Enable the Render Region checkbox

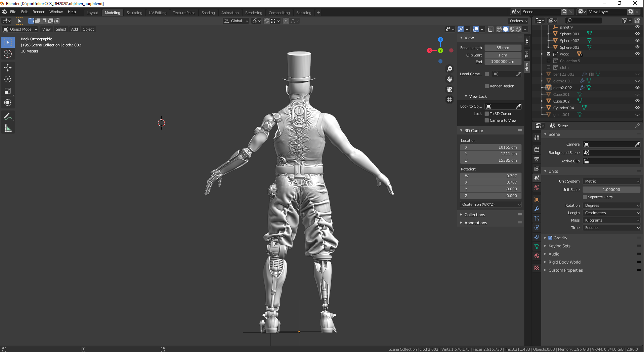(486, 86)
